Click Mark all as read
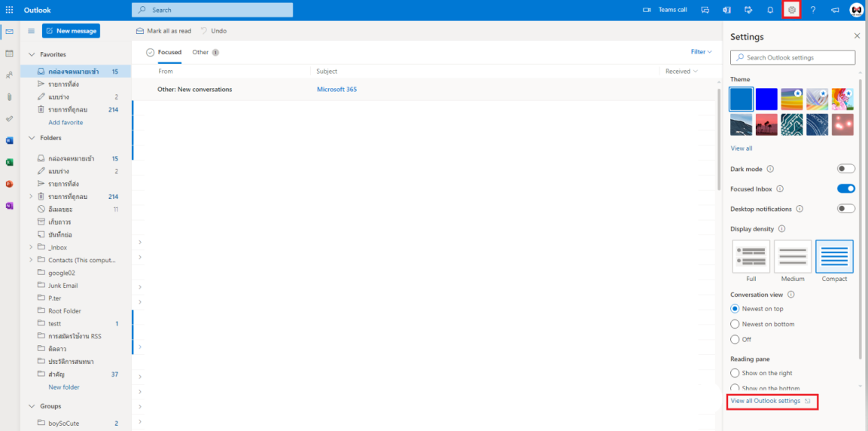Image resolution: width=868 pixels, height=431 pixels. tap(163, 31)
